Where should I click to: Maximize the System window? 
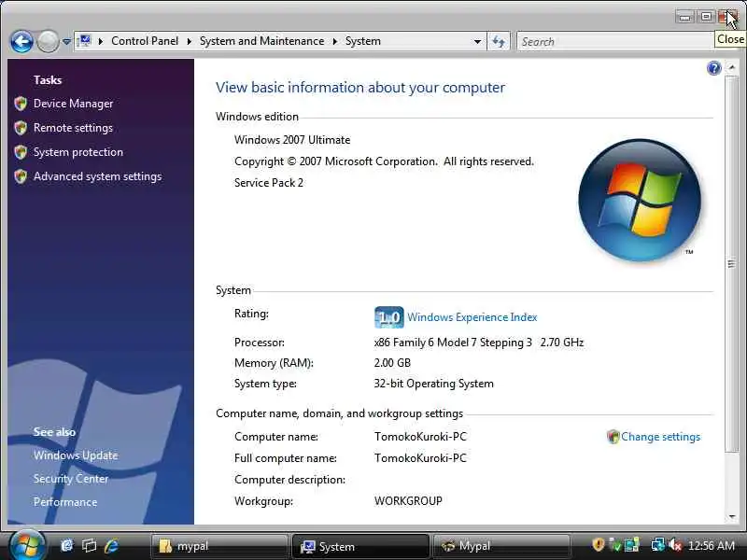coord(706,17)
